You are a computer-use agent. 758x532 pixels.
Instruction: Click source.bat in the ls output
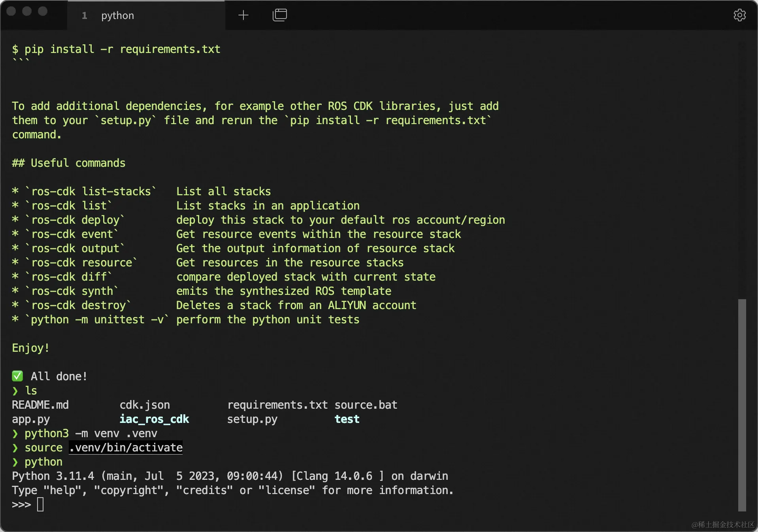coord(366,405)
